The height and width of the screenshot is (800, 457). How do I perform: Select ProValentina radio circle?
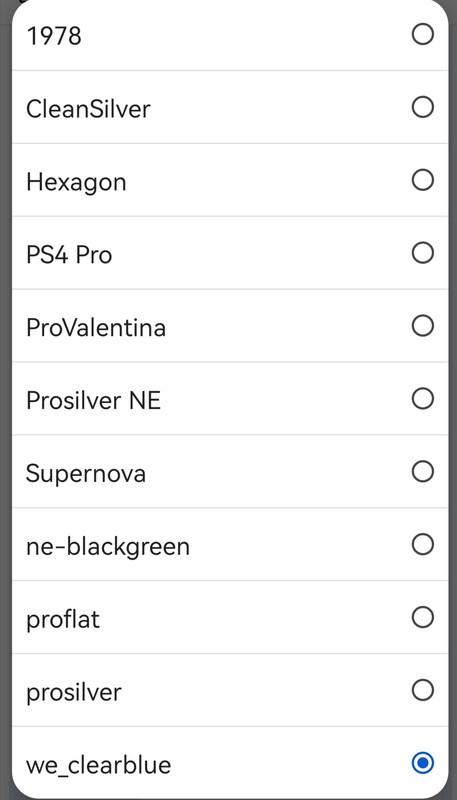click(x=422, y=326)
